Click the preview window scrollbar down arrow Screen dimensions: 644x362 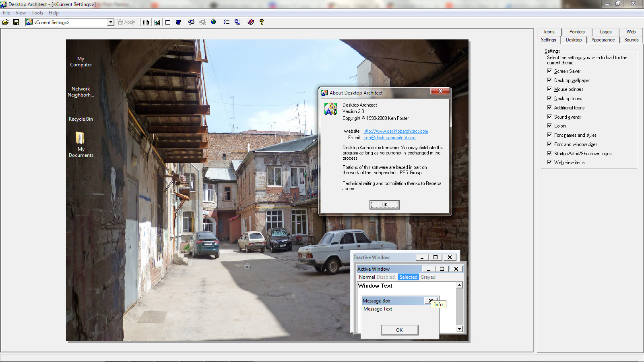(x=459, y=329)
